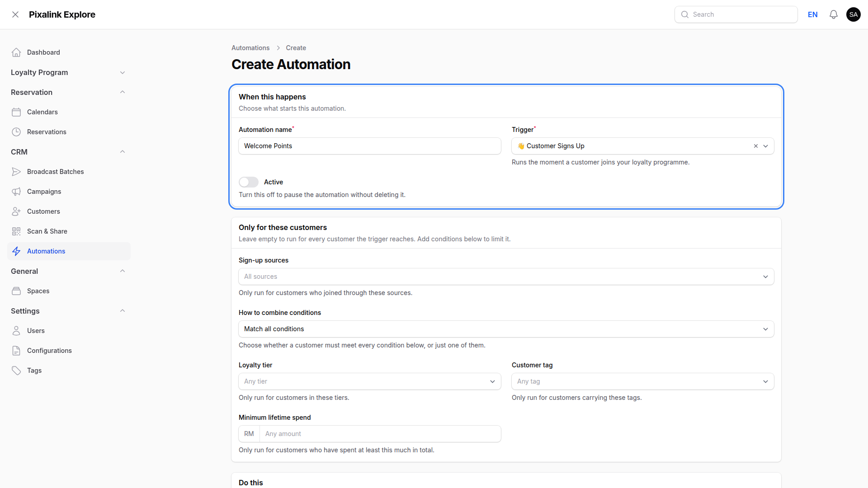Click the Scan & Share QR icon

point(16,231)
